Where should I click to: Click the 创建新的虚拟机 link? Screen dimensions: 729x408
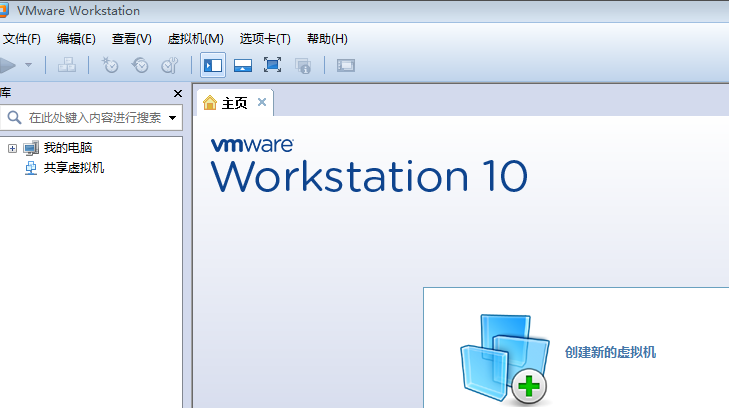(610, 352)
